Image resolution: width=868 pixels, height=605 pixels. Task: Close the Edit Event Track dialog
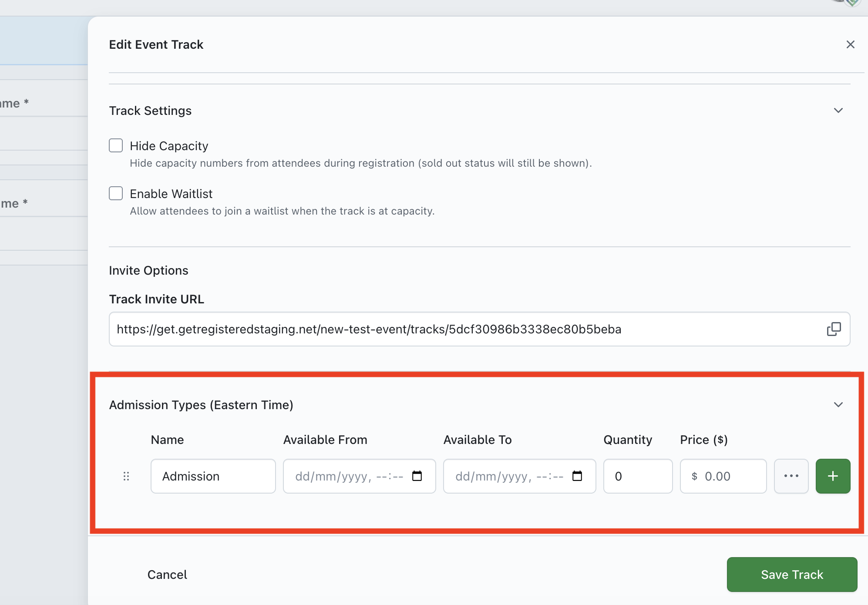point(850,44)
